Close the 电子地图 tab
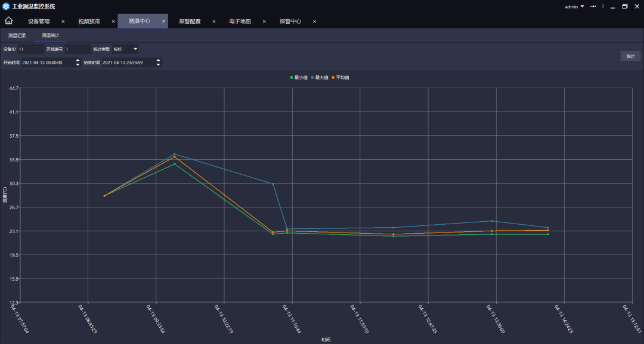This screenshot has width=644, height=344. 264,21
